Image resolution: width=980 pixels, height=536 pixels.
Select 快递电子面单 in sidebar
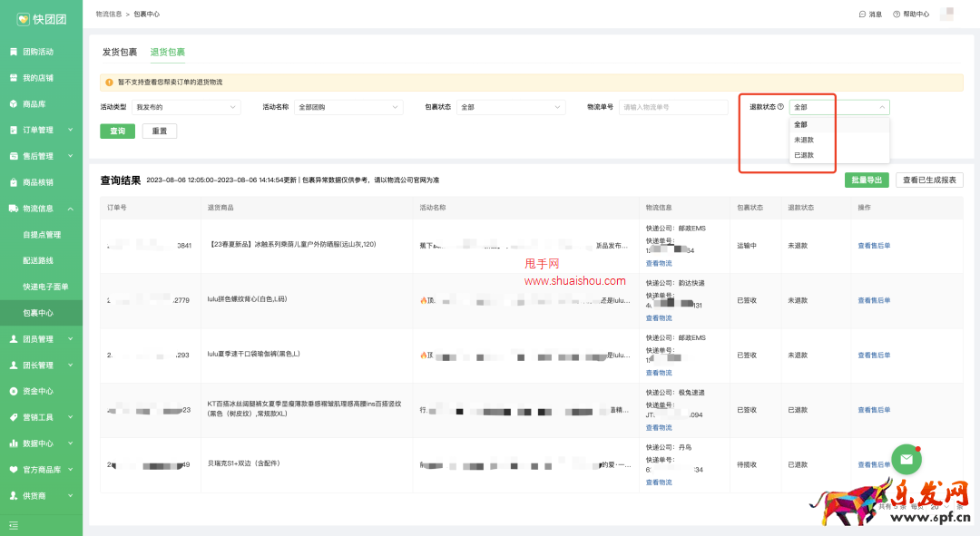(x=45, y=287)
